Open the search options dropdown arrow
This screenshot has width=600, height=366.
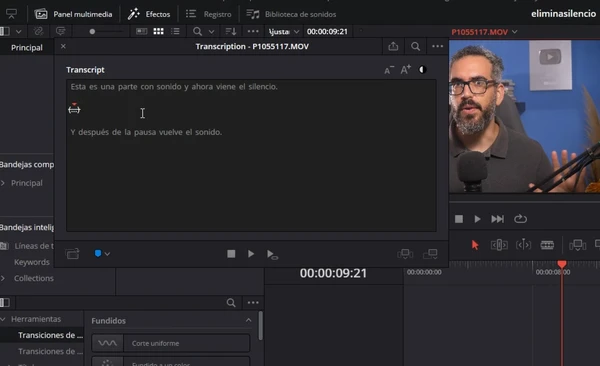(x=211, y=32)
